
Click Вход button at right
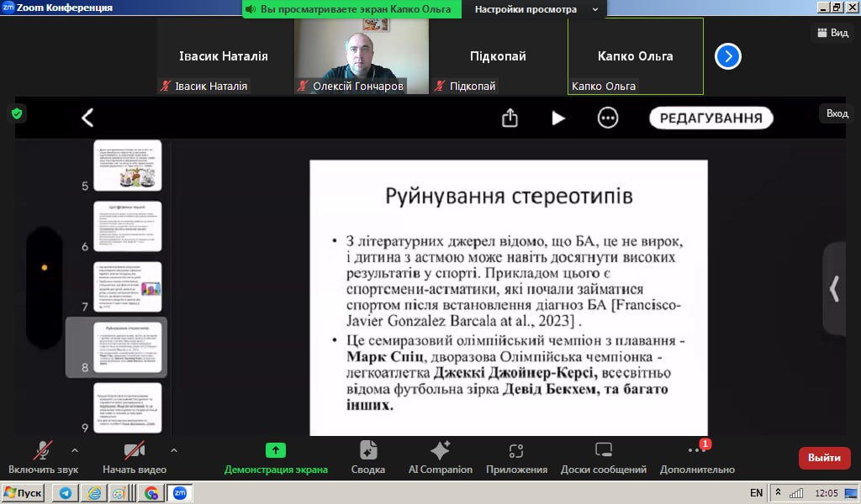click(x=837, y=113)
